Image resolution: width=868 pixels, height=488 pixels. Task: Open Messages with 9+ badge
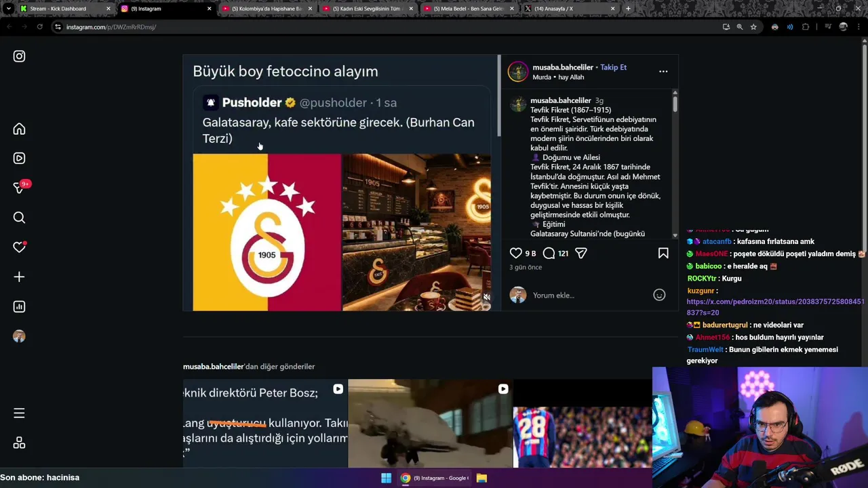pos(20,188)
